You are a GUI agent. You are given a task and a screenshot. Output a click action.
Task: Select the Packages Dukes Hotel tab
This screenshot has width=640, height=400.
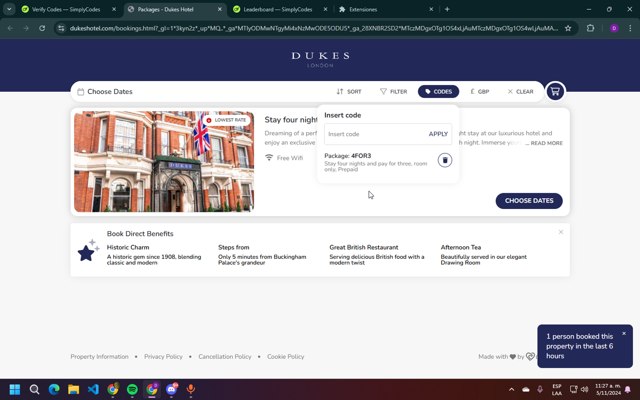(x=165, y=9)
